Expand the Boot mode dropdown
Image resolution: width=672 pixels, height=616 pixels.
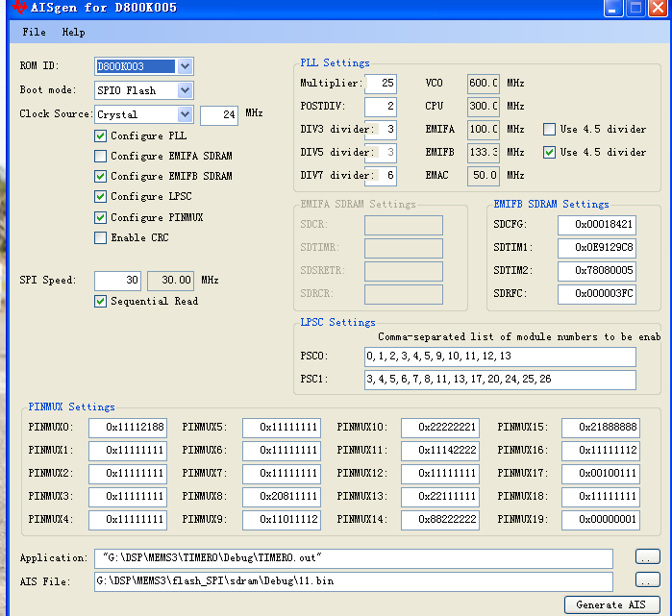(x=186, y=90)
